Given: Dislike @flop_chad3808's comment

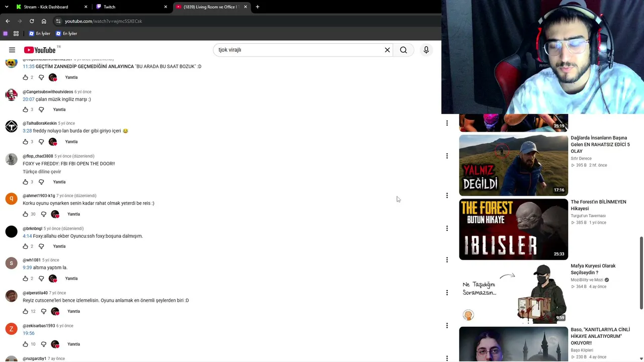Looking at the screenshot, I should [x=41, y=182].
